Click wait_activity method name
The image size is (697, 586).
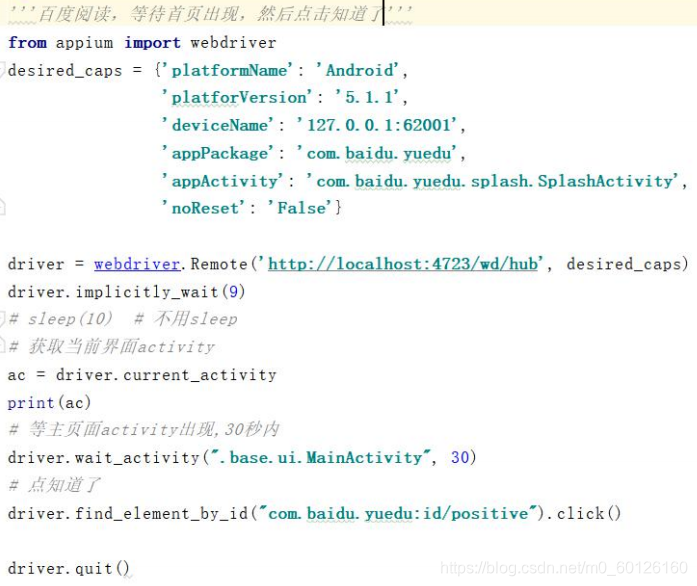click(x=137, y=458)
